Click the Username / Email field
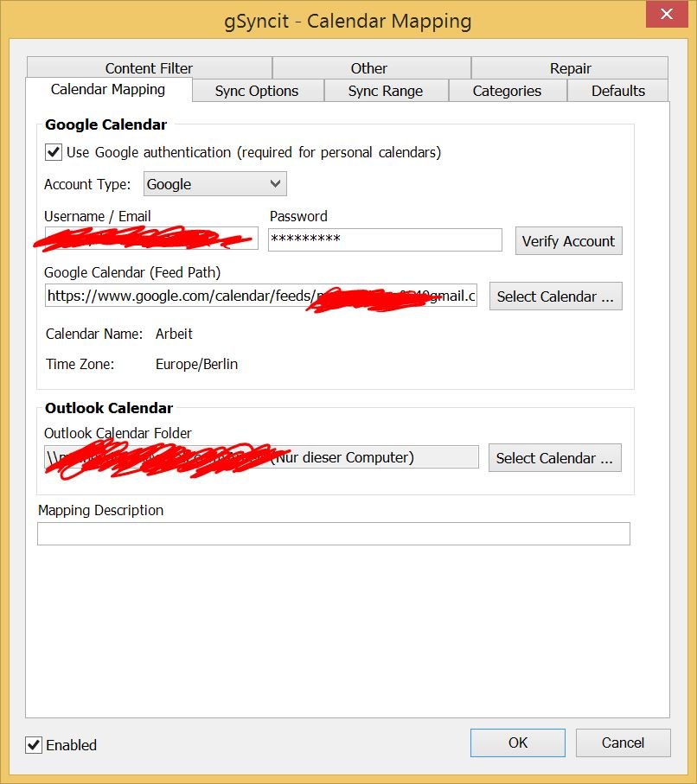 click(x=151, y=239)
